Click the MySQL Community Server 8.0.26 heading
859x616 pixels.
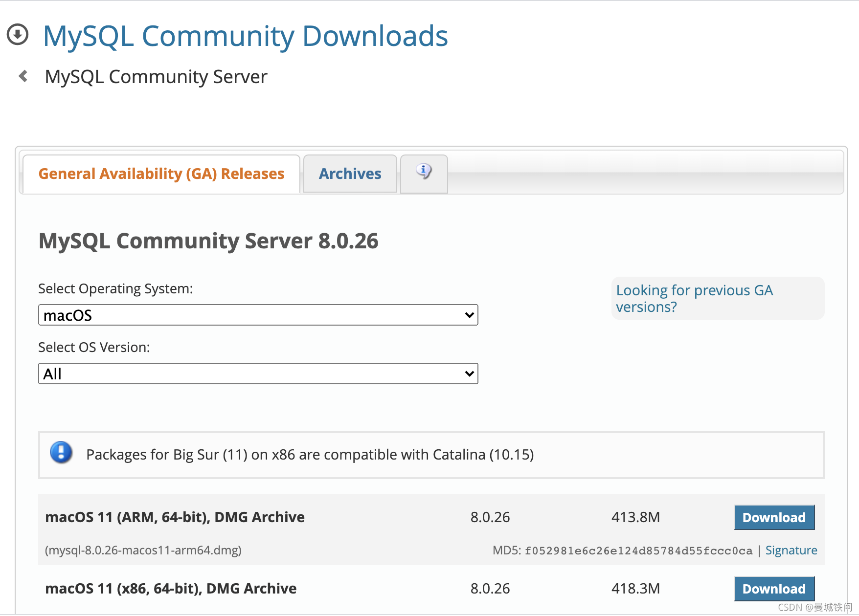[208, 241]
